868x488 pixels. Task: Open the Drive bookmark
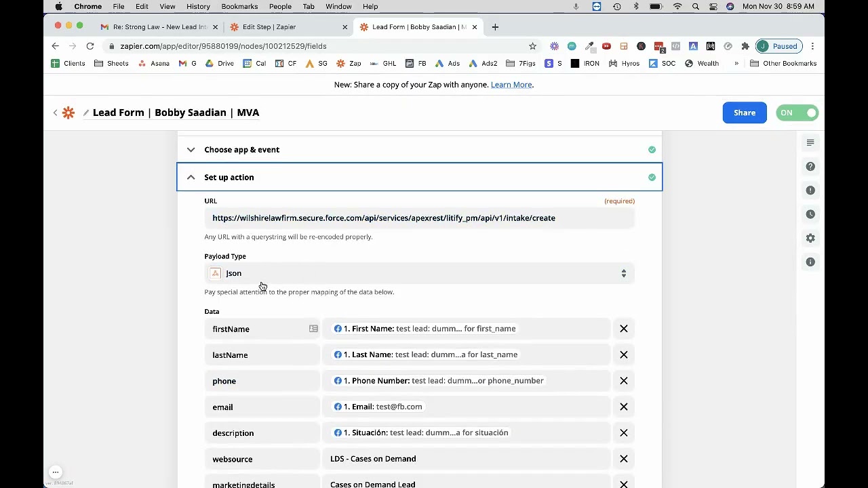[219, 64]
